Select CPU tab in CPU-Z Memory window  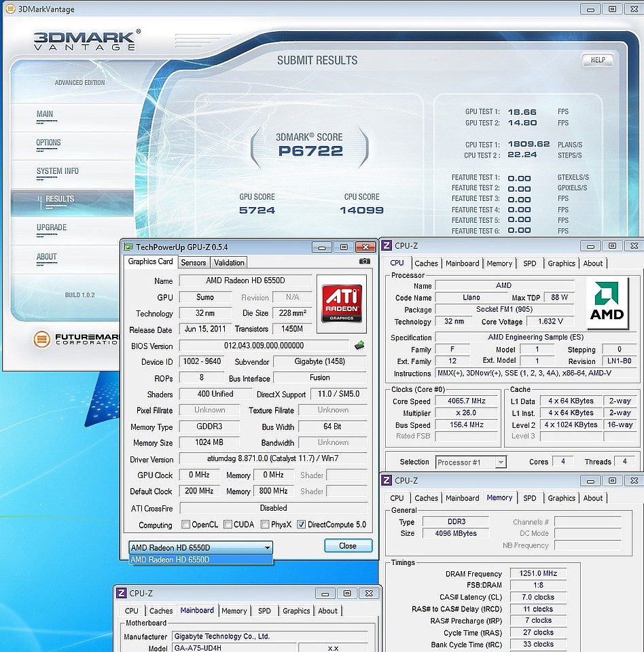397,498
